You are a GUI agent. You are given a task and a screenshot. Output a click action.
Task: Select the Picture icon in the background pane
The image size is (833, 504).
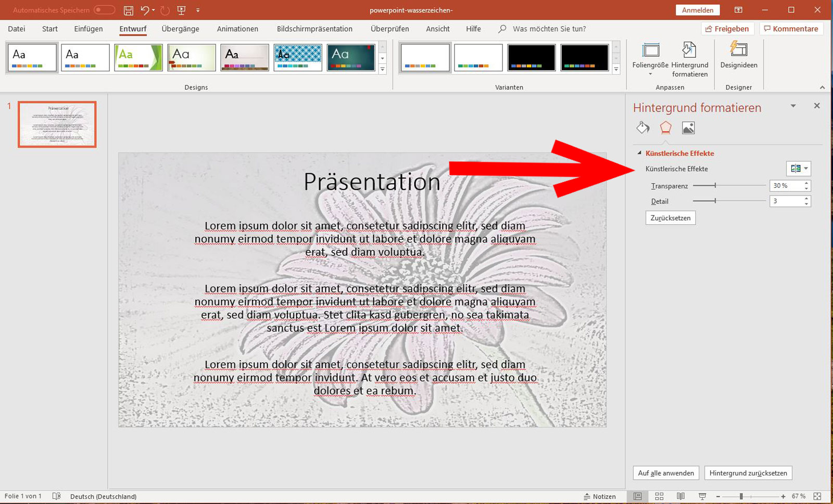(688, 127)
